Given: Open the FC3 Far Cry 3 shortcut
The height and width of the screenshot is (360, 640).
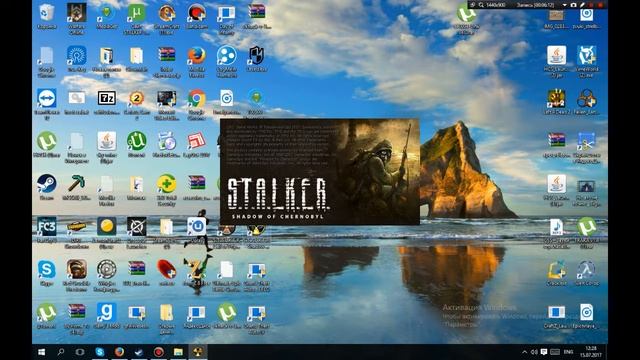Looking at the screenshot, I should (47, 227).
